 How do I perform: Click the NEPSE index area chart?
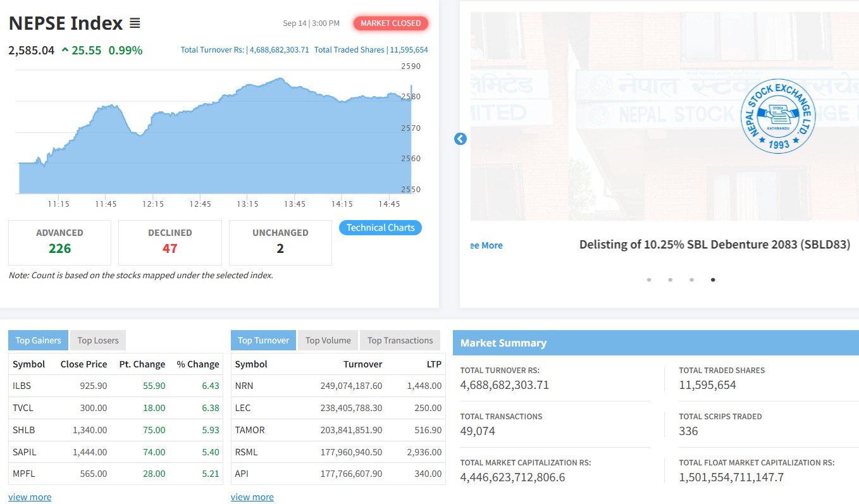(x=215, y=136)
